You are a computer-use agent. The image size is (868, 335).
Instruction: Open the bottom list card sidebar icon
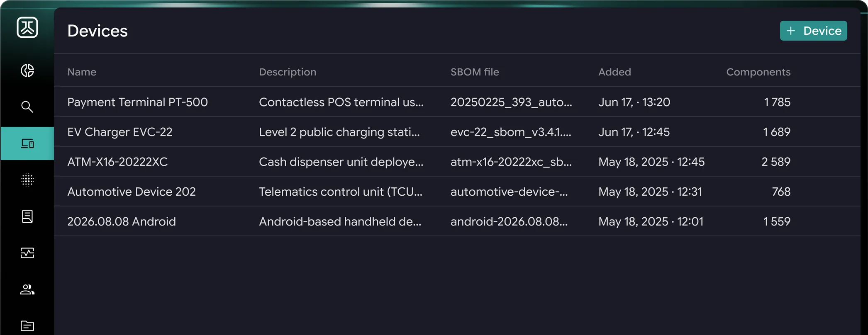(x=27, y=326)
